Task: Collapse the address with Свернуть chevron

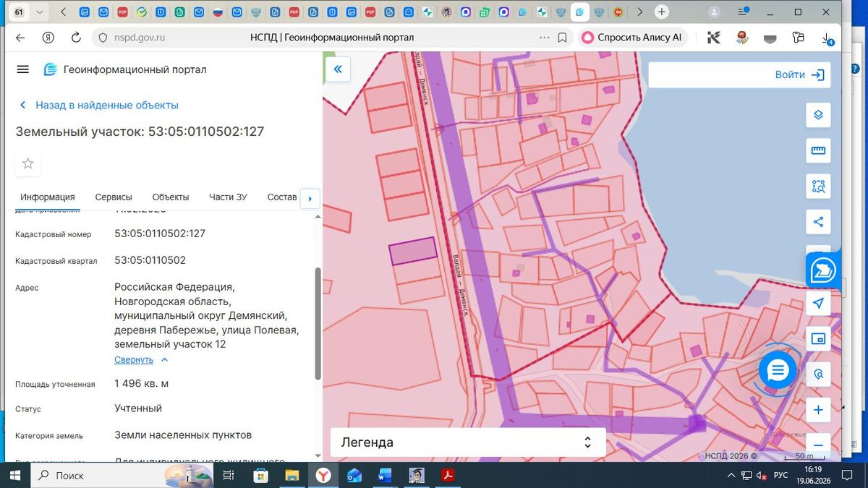Action: point(164,359)
